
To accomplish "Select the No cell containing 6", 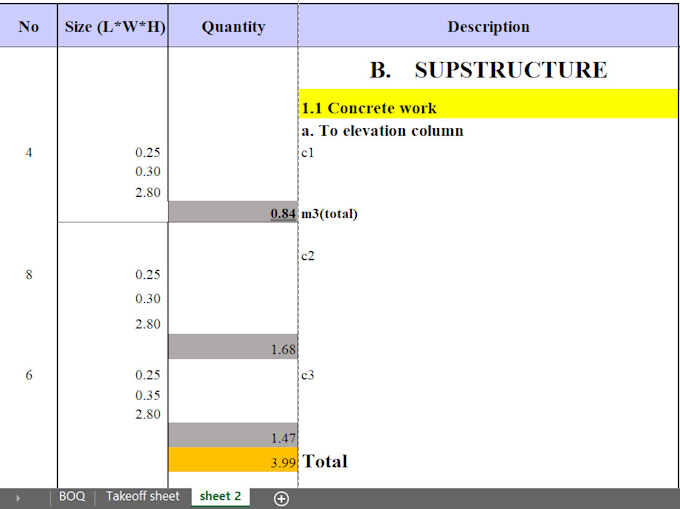I will 29,375.
